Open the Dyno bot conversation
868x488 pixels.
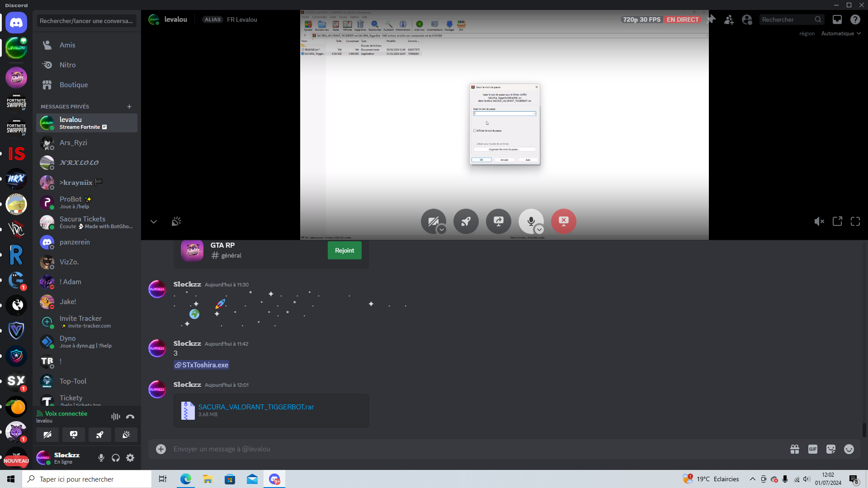coord(87,342)
